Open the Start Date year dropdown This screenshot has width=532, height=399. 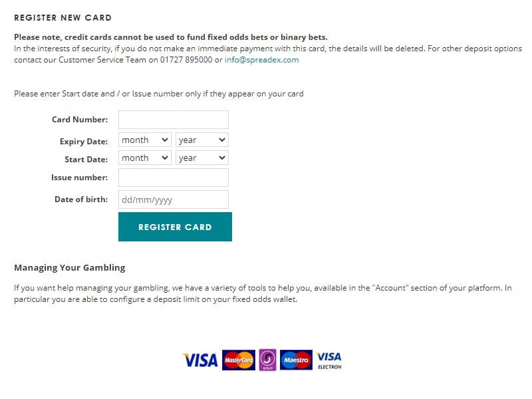pos(202,158)
